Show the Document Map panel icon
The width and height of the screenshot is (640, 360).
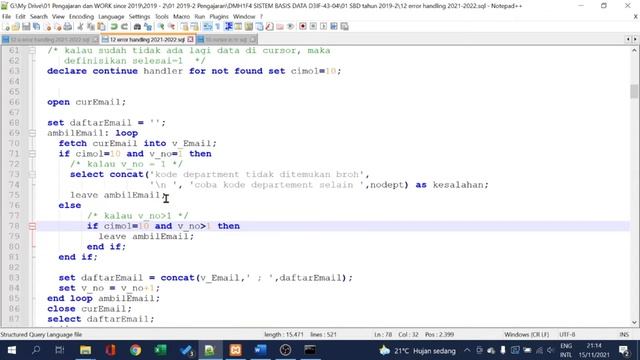point(249,27)
